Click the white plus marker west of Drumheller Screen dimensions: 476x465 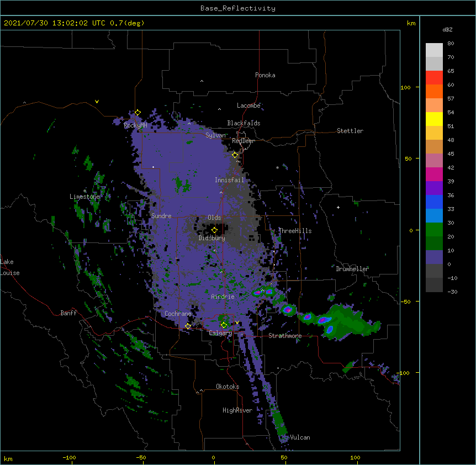coord(338,207)
